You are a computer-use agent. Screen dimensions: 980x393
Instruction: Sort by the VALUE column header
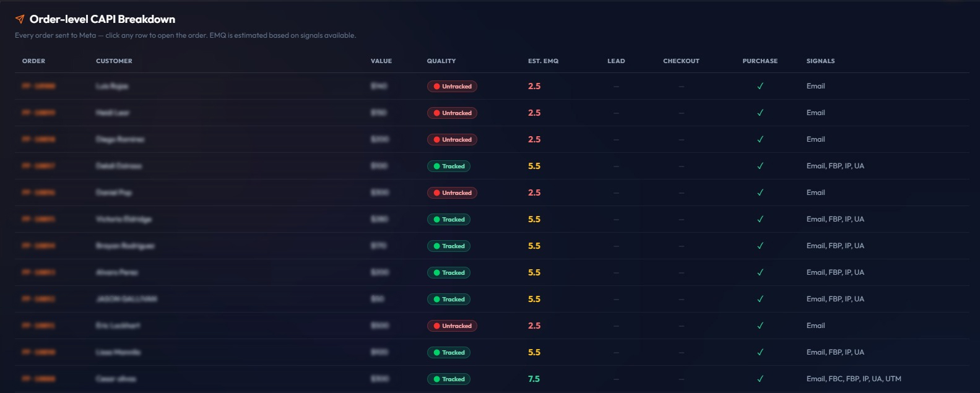click(381, 61)
